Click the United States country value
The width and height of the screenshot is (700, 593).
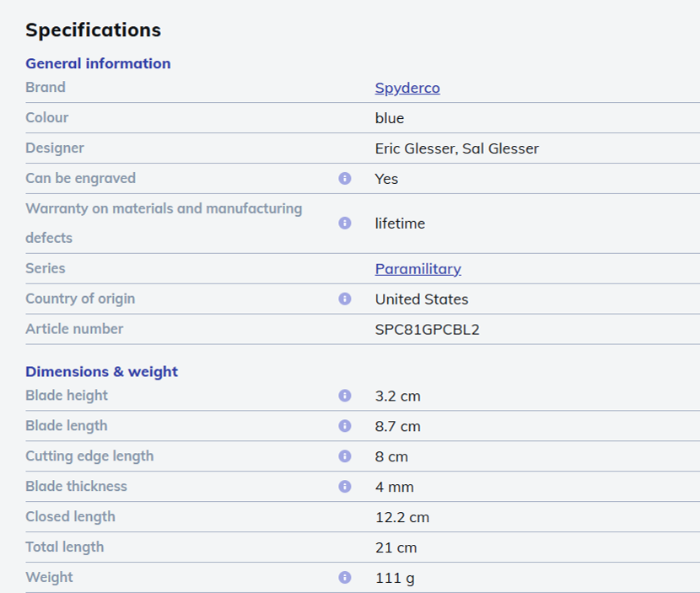pyautogui.click(x=422, y=299)
